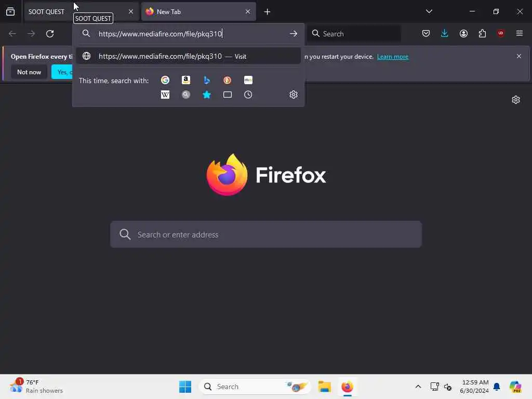This screenshot has height=399, width=532.
Task: Open File Explorer from taskbar
Action: (x=324, y=387)
